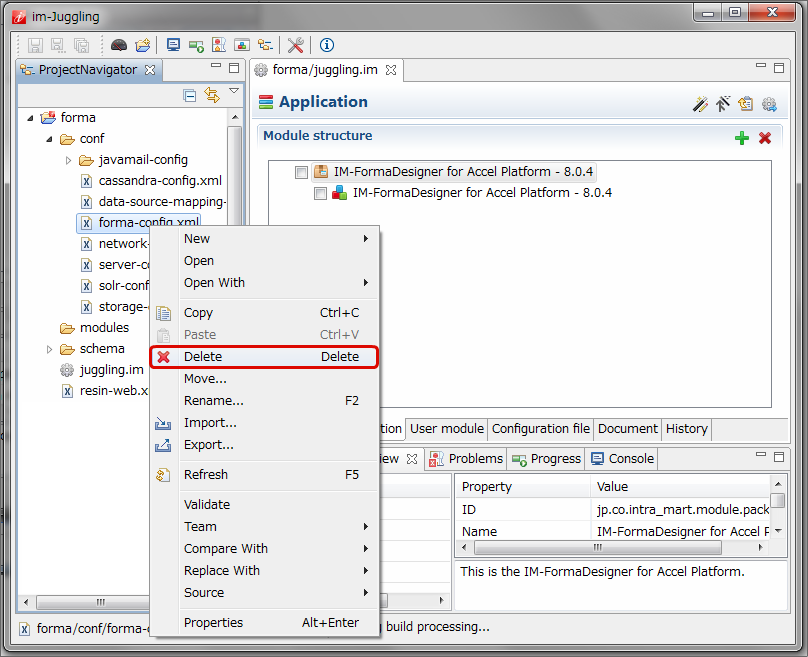Open the Open With submenu
Viewport: 808px width, 657px height.
point(276,282)
